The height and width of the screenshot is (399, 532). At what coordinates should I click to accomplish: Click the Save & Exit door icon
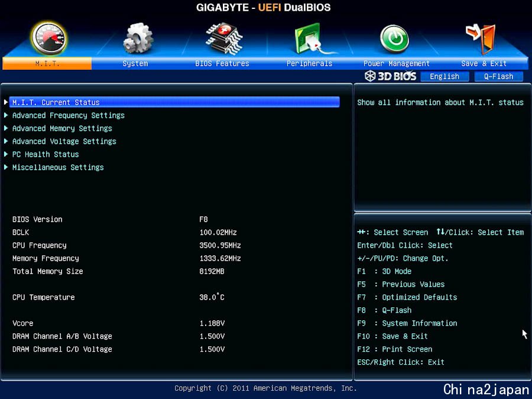[481, 38]
